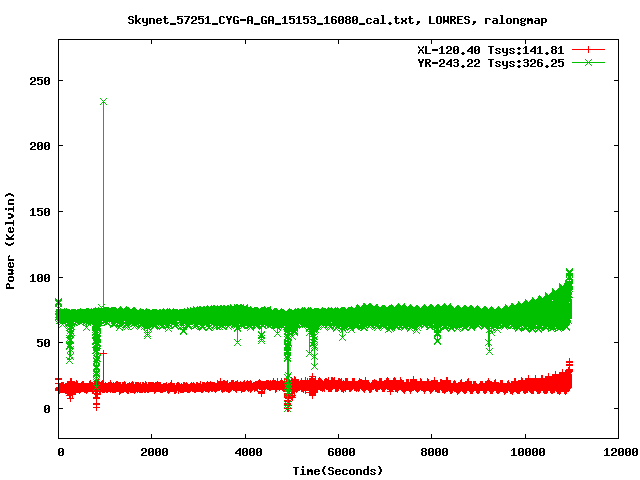Image resolution: width=640 pixels, height=480 pixels.
Task: Click the 10000 tick label on the x-axis
Action: tap(528, 452)
